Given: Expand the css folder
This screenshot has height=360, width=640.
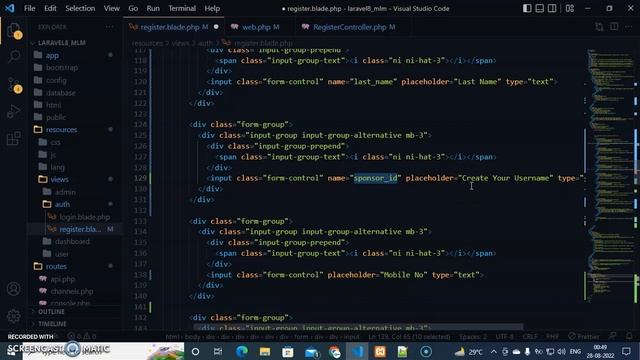Looking at the screenshot, I should click(x=56, y=142).
